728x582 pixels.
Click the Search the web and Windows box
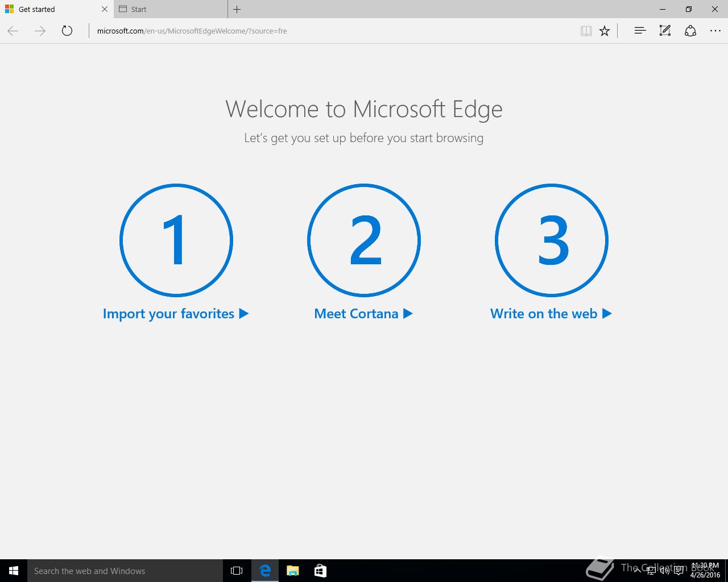[x=125, y=571]
